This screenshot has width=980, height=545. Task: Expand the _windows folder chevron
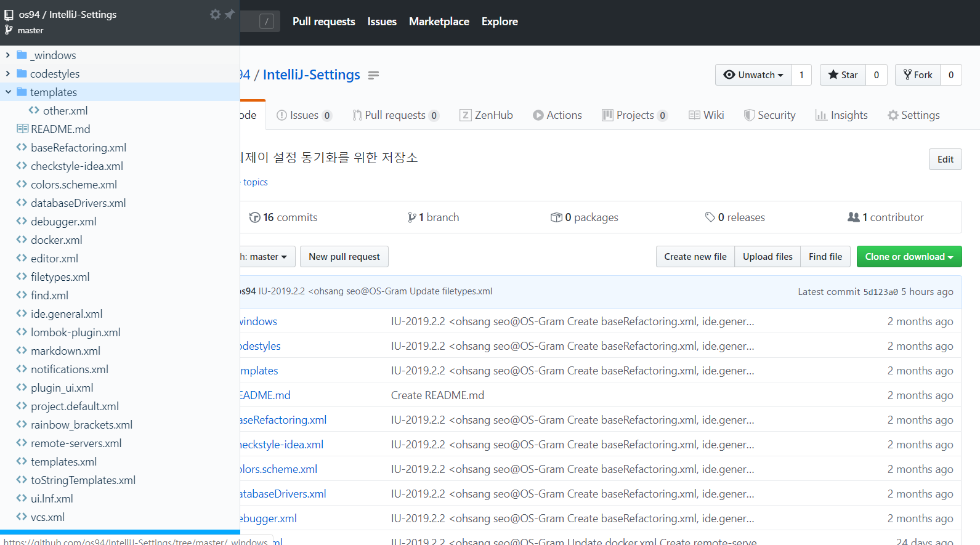click(x=8, y=55)
